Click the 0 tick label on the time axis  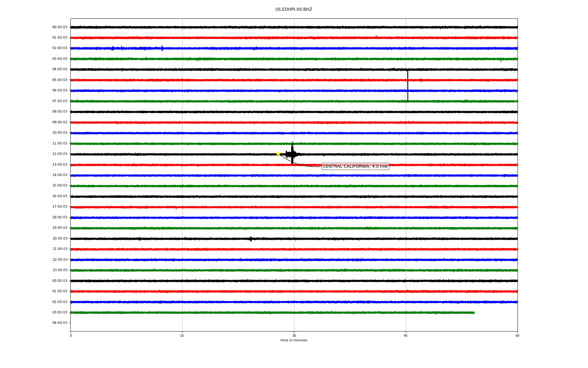[x=71, y=335]
